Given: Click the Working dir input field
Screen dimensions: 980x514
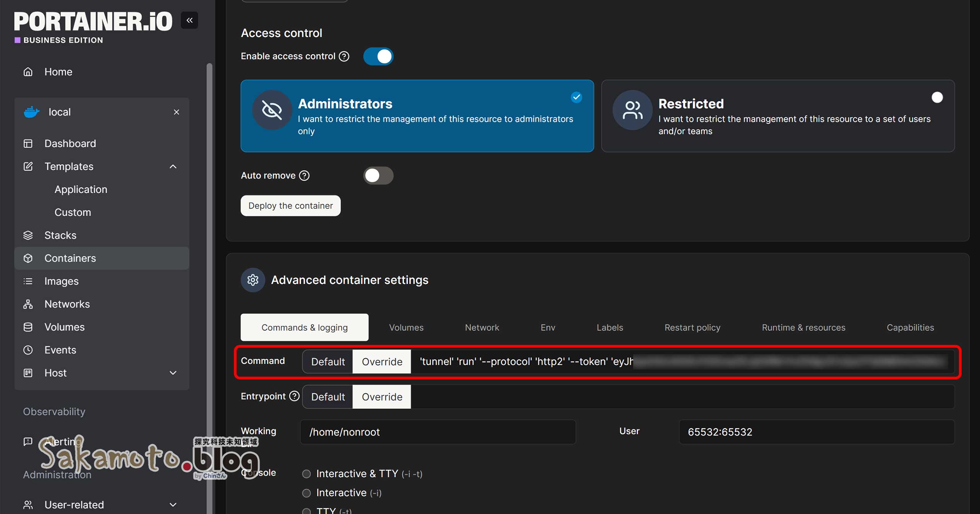Looking at the screenshot, I should tap(438, 432).
